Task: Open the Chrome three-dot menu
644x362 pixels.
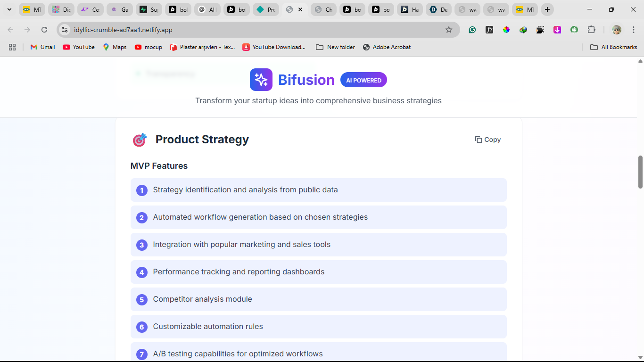Action: 633,30
